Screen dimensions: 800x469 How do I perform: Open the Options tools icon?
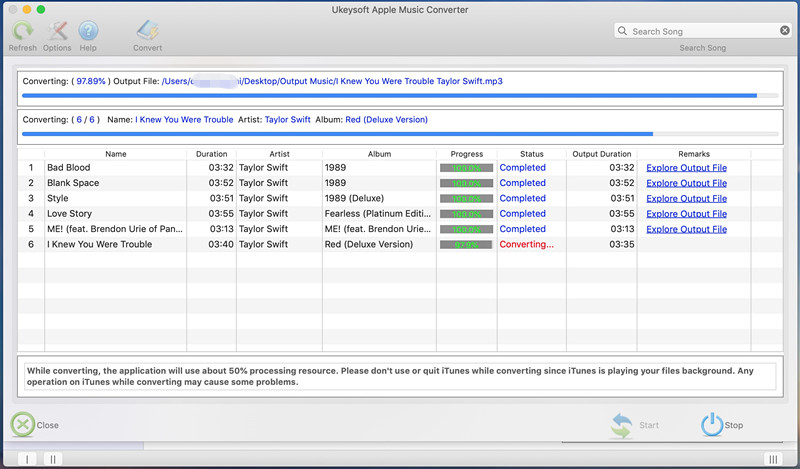[x=57, y=31]
